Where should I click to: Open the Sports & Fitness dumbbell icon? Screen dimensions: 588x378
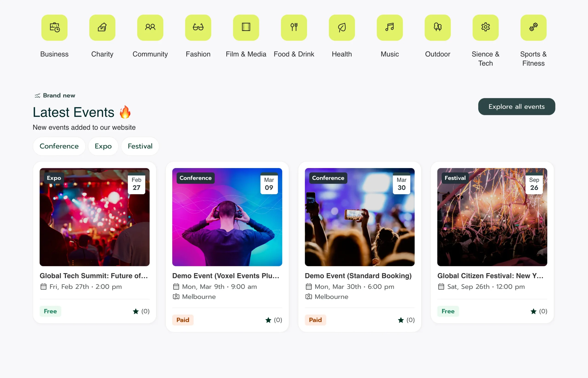coord(533,28)
